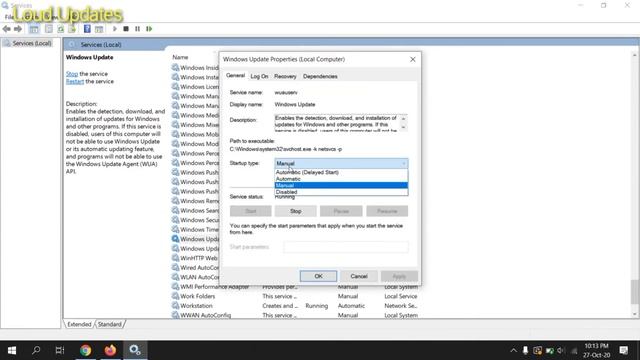The width and height of the screenshot is (640, 360).
Task: Select the WMI Performance Adapter service name
Action: pyautogui.click(x=215, y=287)
